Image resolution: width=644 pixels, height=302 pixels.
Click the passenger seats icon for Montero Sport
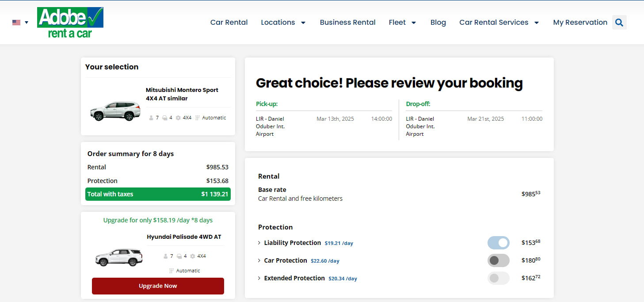[151, 118]
